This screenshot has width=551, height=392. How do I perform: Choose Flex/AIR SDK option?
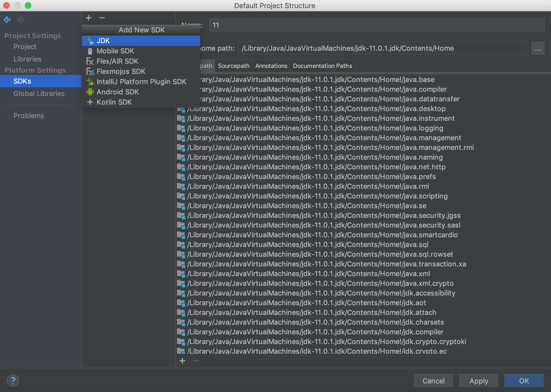pyautogui.click(x=141, y=61)
